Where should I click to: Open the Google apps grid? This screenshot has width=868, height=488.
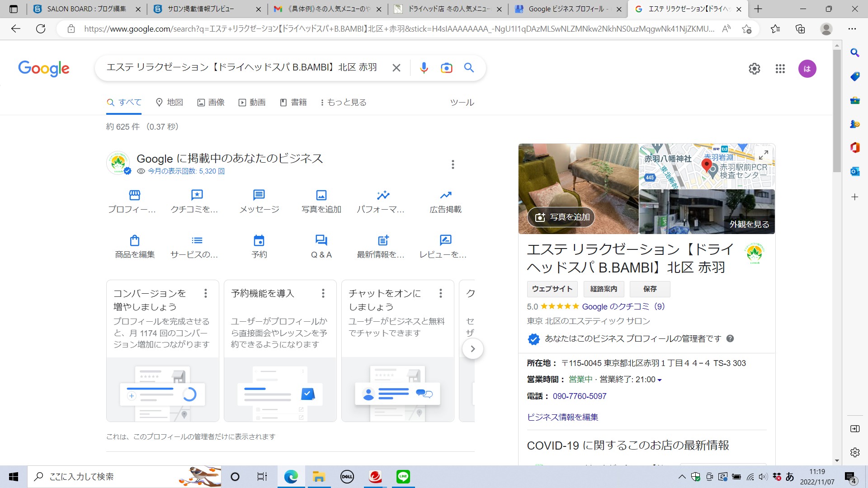pos(780,69)
